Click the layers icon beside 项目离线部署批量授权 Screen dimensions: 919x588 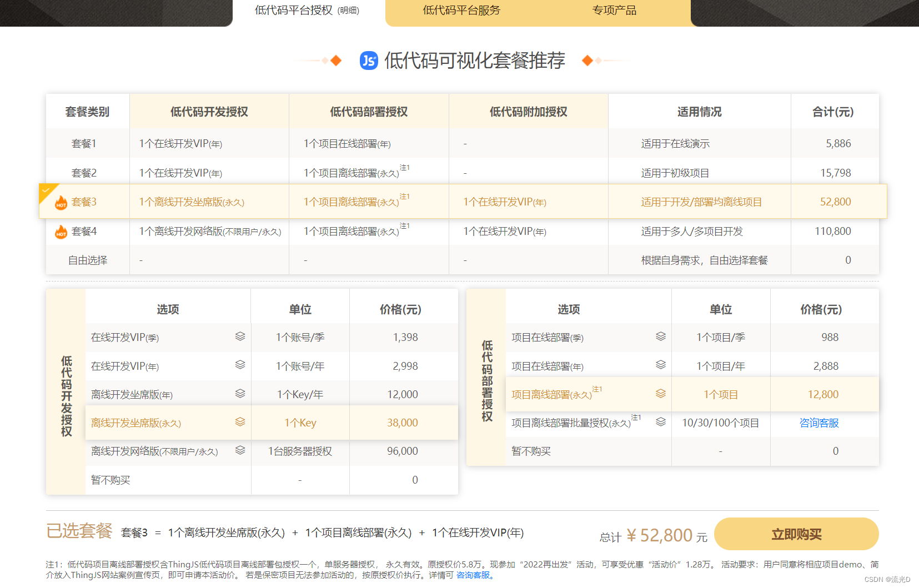pyautogui.click(x=661, y=422)
